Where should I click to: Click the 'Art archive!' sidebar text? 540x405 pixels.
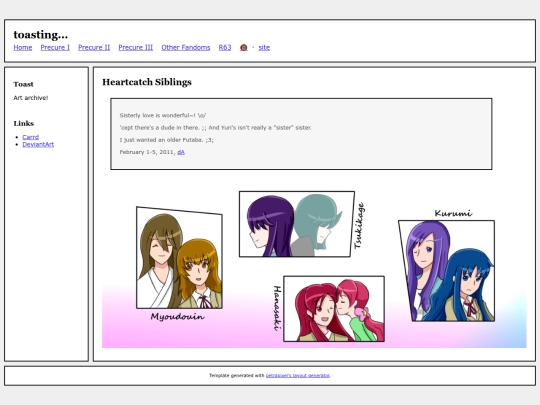(31, 98)
